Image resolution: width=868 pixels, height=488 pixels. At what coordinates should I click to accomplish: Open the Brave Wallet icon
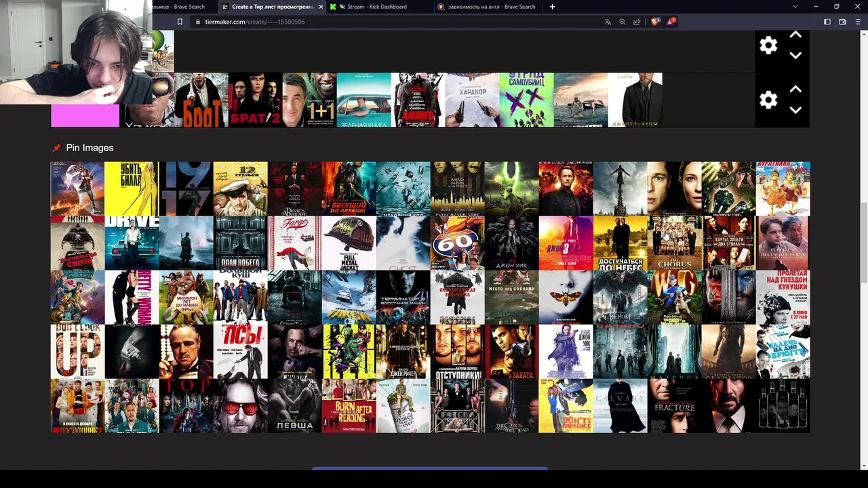843,22
